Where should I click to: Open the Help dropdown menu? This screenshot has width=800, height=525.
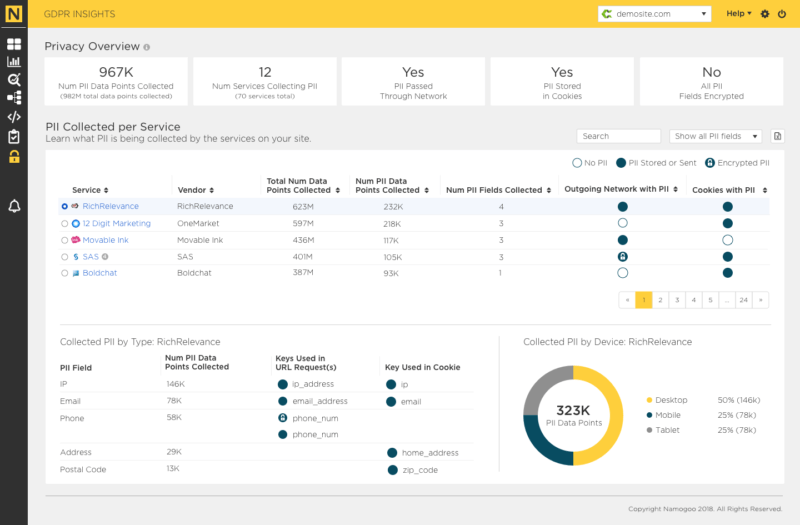[739, 14]
